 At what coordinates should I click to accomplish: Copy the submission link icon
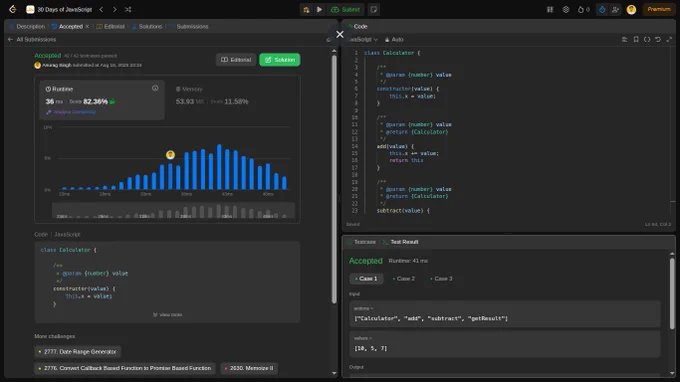328,39
